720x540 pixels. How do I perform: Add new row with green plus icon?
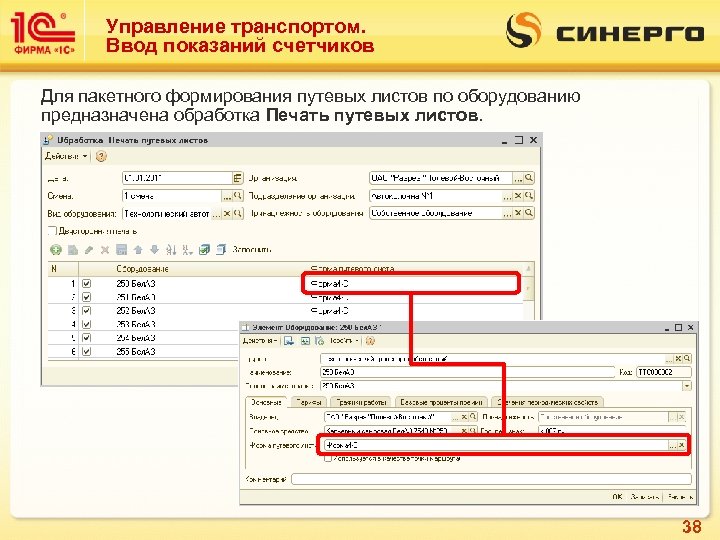tap(56, 250)
